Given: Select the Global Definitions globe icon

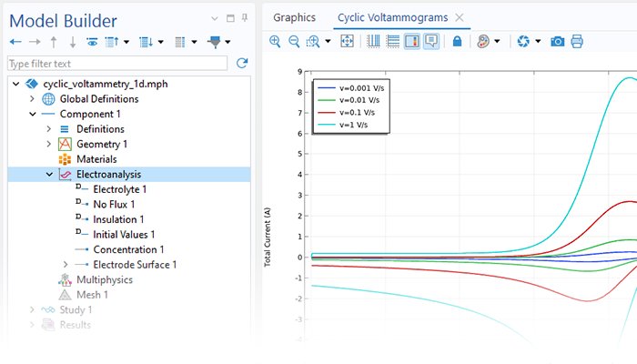Looking at the screenshot, I should pyautogui.click(x=48, y=98).
